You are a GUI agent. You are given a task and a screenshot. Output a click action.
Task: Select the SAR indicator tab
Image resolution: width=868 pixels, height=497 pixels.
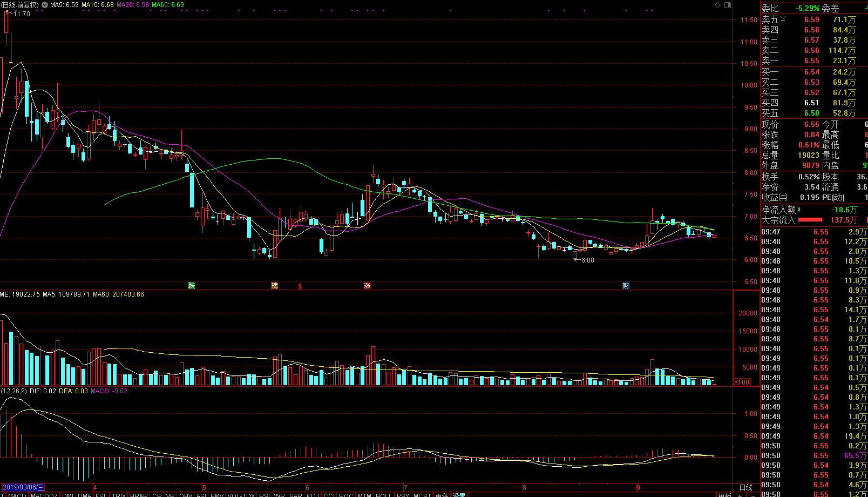pyautogui.click(x=295, y=494)
